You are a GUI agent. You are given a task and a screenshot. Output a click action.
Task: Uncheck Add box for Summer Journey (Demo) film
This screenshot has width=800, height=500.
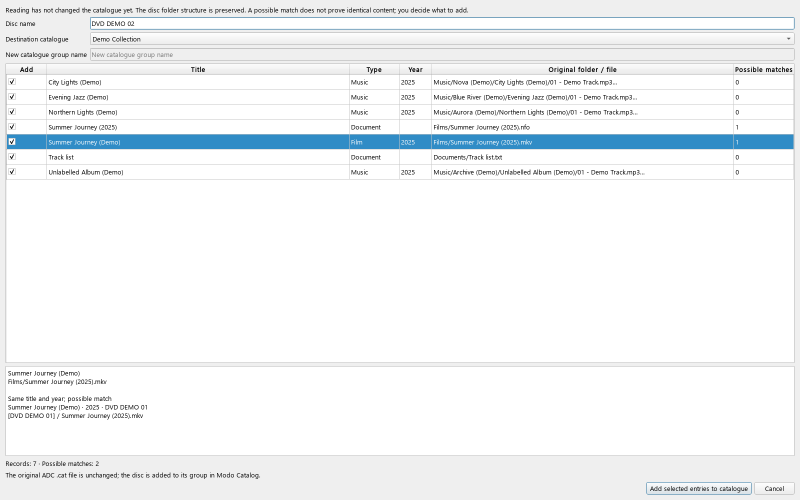(x=12, y=142)
